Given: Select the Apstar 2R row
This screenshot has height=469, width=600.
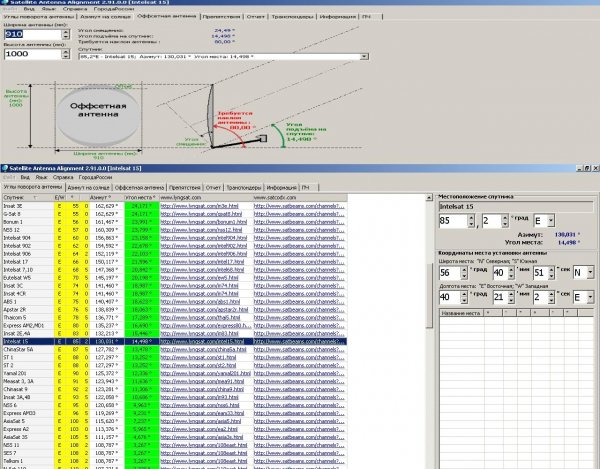Looking at the screenshot, I should coord(174,309).
